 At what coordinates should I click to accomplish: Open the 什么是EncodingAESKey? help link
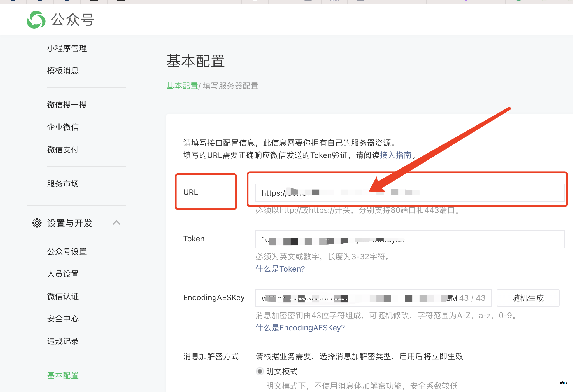[300, 328]
